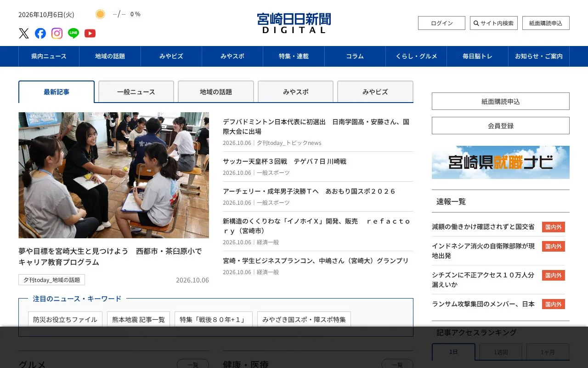Viewport: 588px width, 368px height.
Task: Open 地域の話題 in the navigation bar
Action: tap(110, 56)
